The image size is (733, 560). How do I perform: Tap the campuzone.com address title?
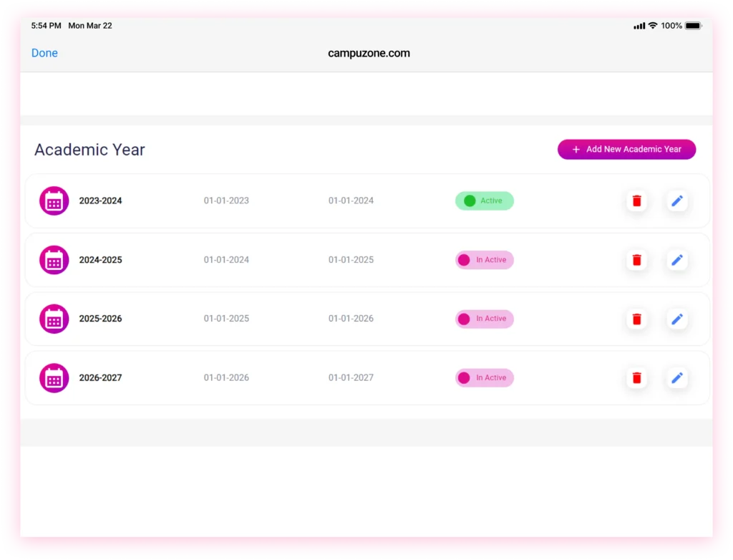pos(369,53)
